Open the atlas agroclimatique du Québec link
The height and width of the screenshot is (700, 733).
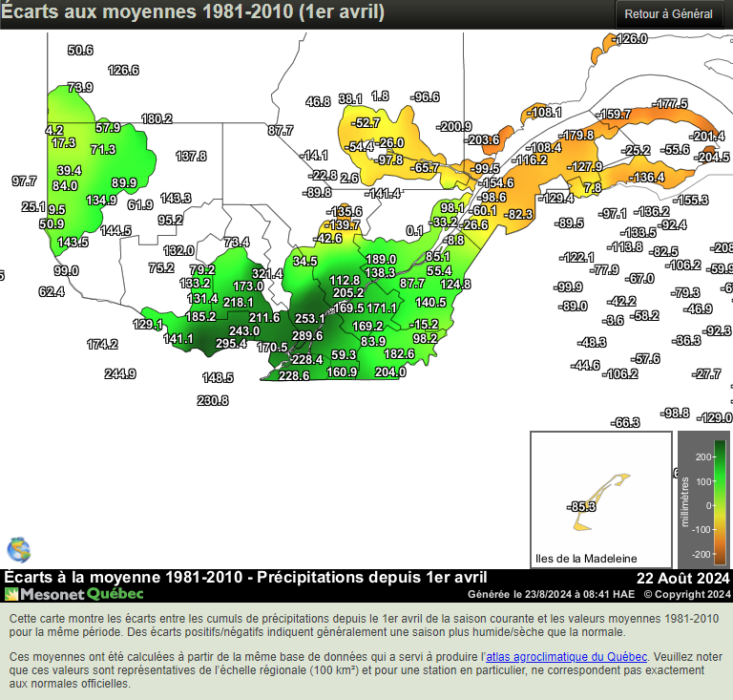[567, 656]
